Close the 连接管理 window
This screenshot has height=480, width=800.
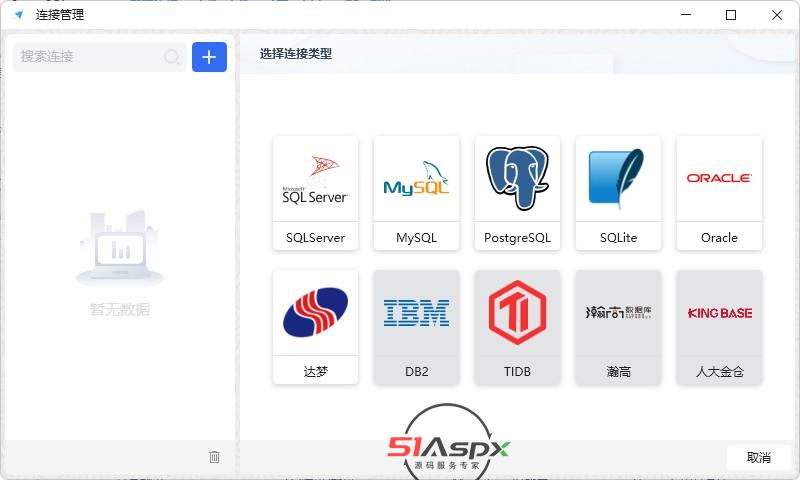777,15
